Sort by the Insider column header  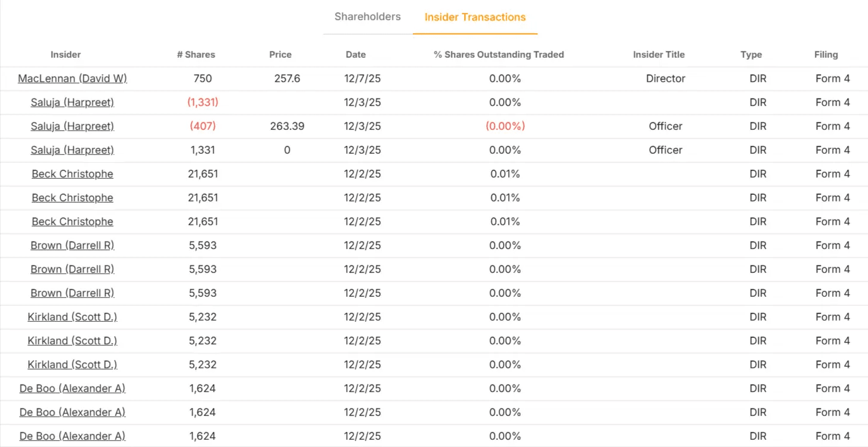[x=66, y=54]
